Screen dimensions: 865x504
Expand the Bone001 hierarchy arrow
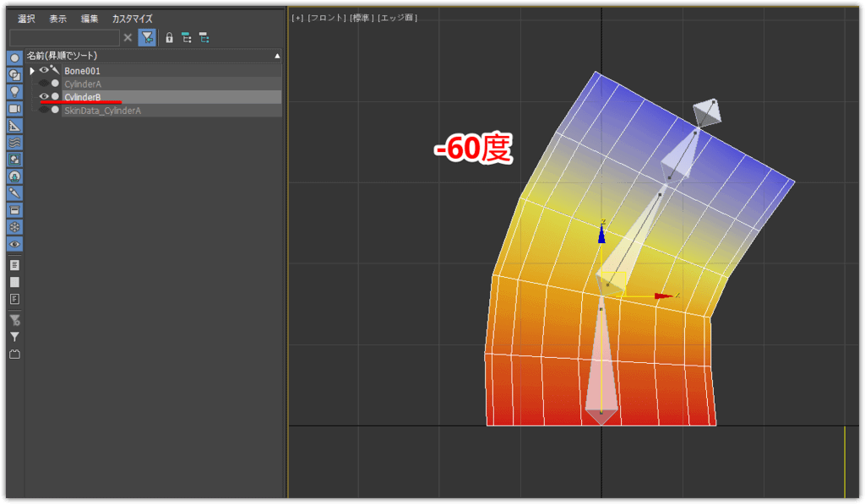tap(32, 71)
